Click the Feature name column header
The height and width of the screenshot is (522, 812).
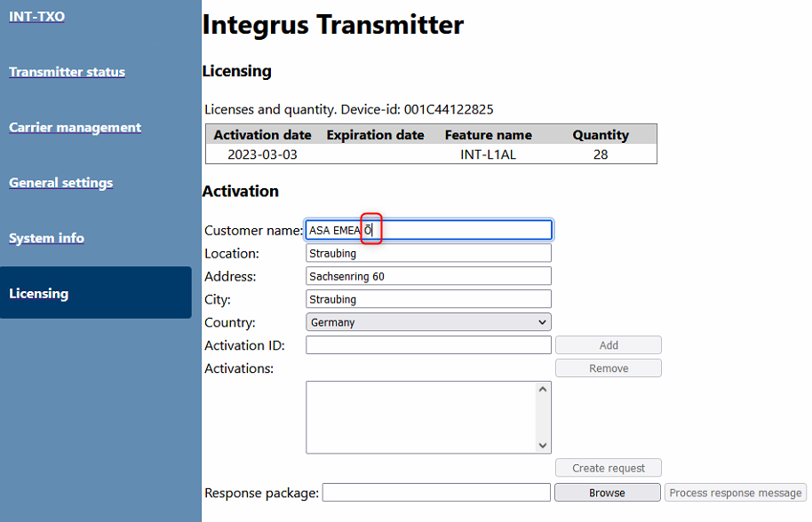(x=489, y=135)
